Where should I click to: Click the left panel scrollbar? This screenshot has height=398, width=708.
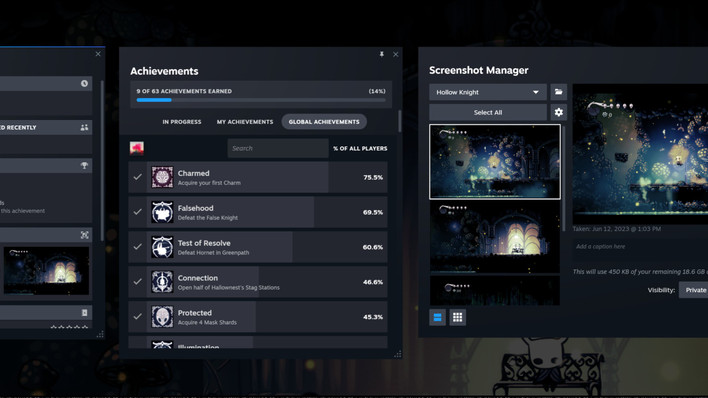[102, 160]
